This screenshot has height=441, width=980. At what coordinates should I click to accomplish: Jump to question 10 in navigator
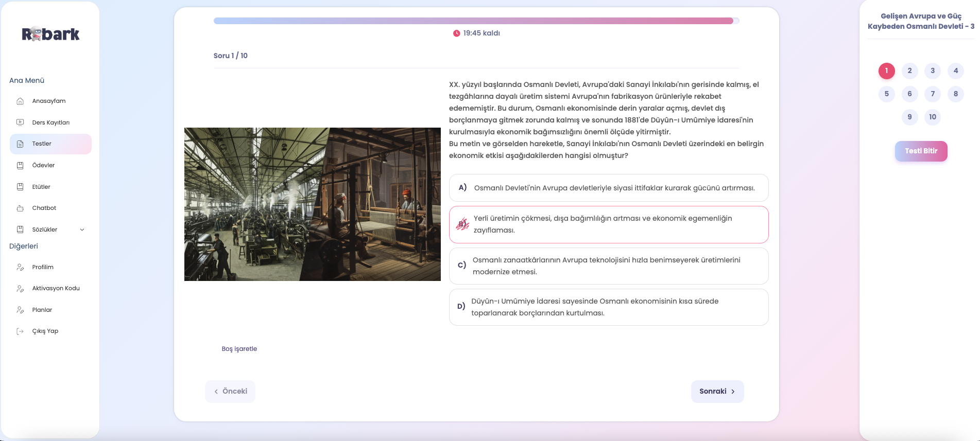point(933,117)
